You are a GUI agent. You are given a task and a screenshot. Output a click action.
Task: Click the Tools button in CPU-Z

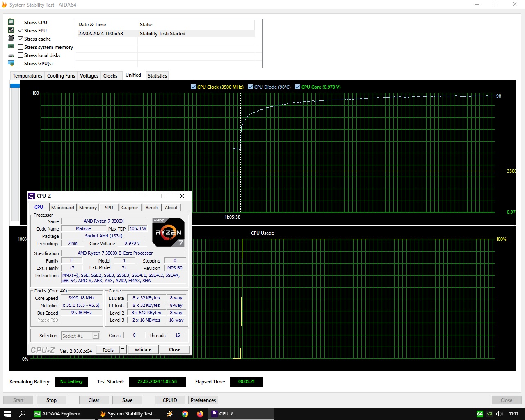108,349
